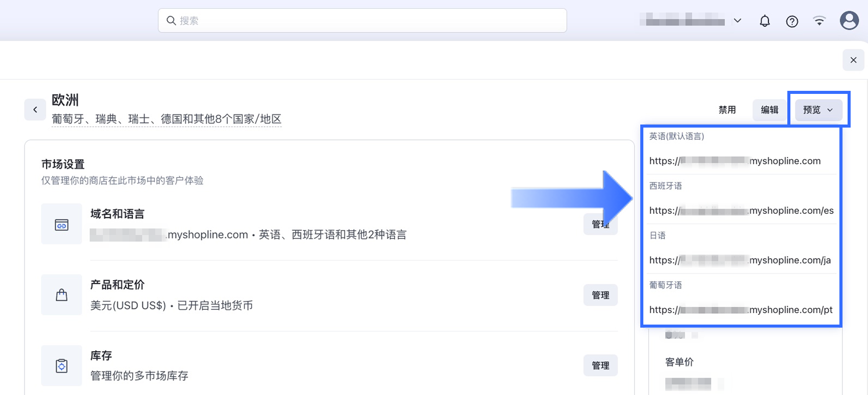Click the Wi-Fi signal status icon

pos(819,21)
